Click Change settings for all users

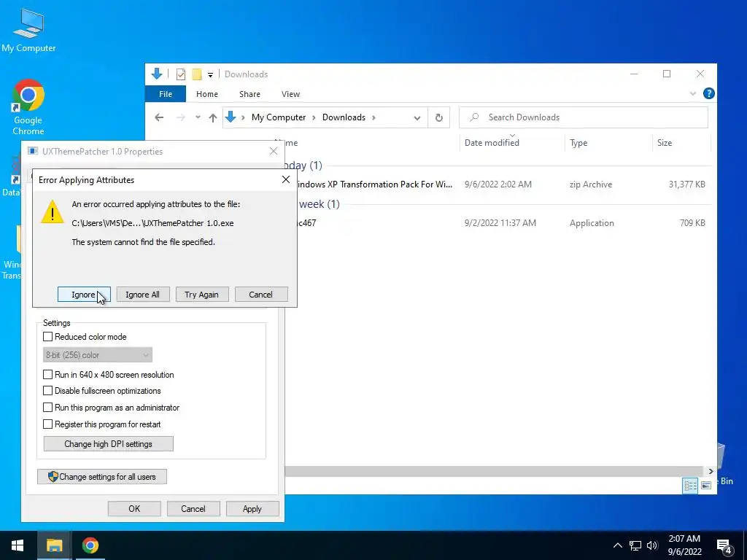tap(102, 477)
